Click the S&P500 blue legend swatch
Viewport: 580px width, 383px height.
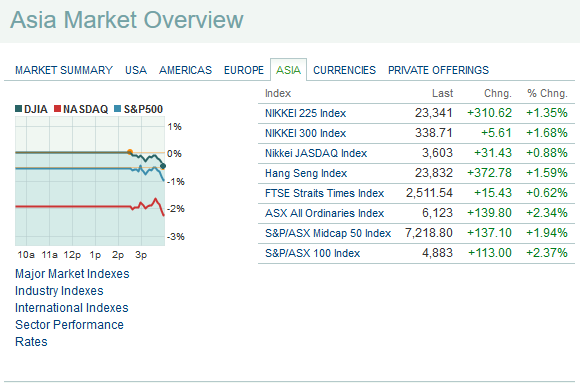click(x=118, y=109)
